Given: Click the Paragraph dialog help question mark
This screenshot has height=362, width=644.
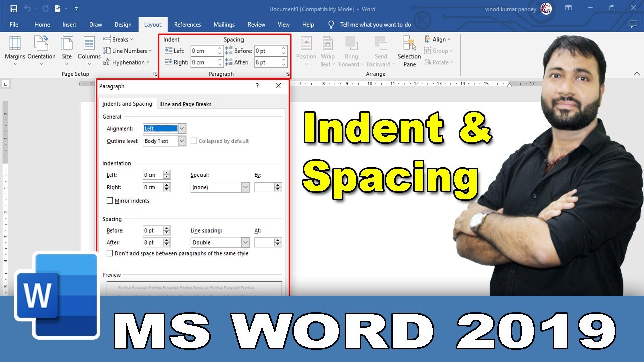Looking at the screenshot, I should pyautogui.click(x=257, y=86).
